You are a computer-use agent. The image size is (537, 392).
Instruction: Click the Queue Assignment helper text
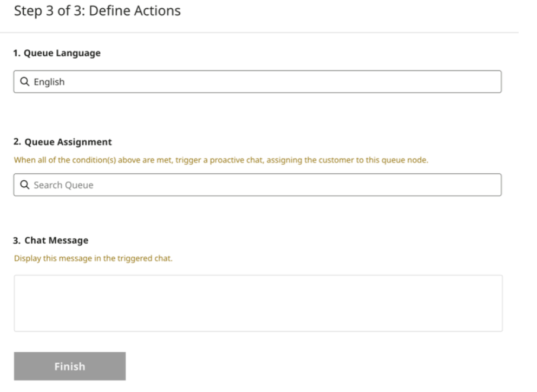tap(220, 160)
